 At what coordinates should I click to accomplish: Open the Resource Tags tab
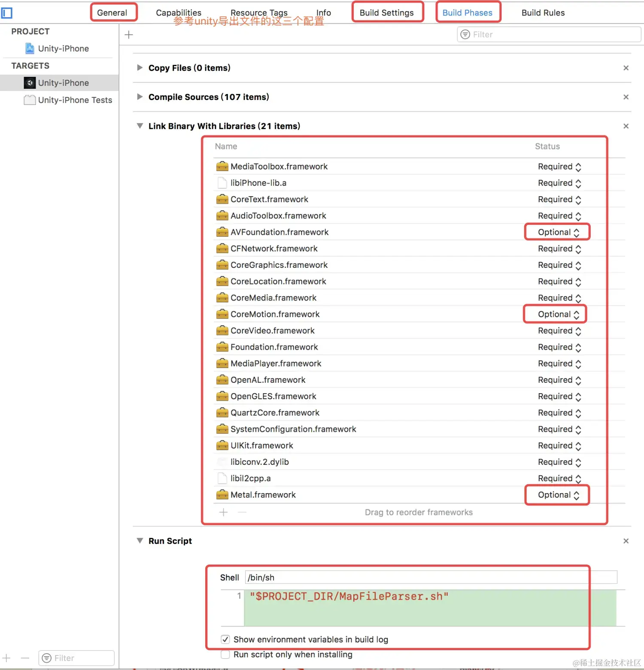pos(259,12)
